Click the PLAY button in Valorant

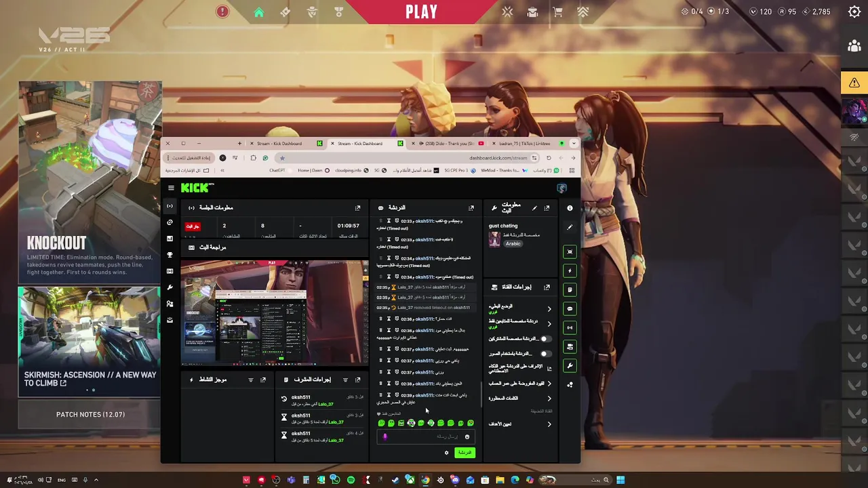point(421,12)
